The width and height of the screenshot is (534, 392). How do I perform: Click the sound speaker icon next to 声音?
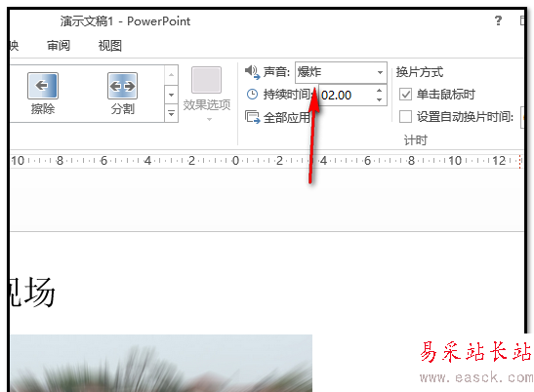pyautogui.click(x=252, y=72)
